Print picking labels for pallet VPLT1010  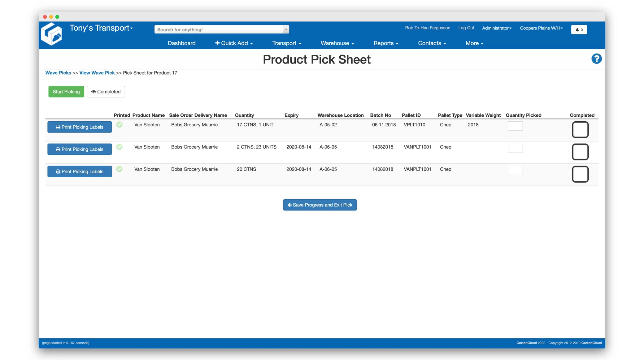click(80, 127)
